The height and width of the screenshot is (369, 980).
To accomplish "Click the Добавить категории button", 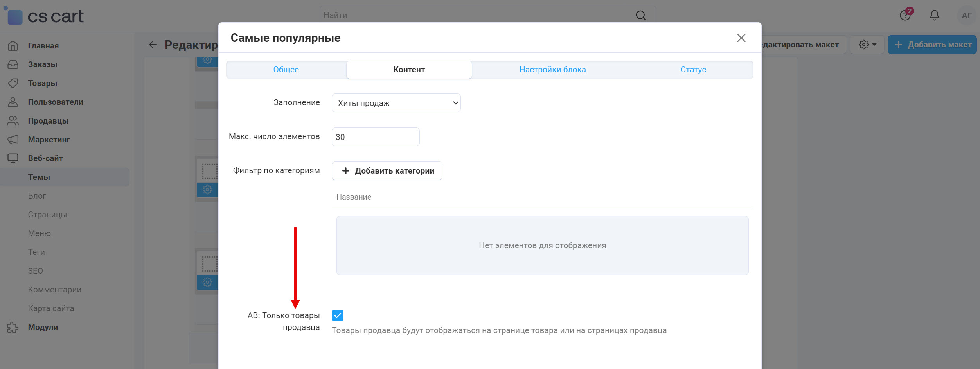I will click(387, 170).
